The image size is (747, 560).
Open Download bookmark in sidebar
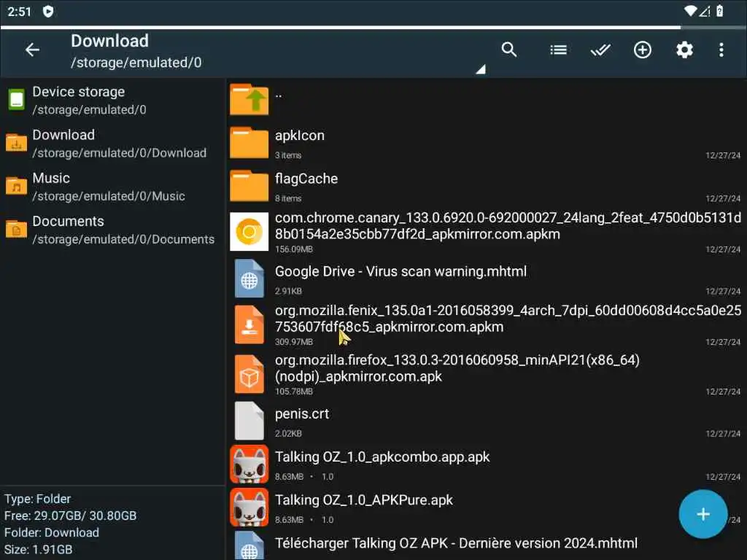(112, 144)
